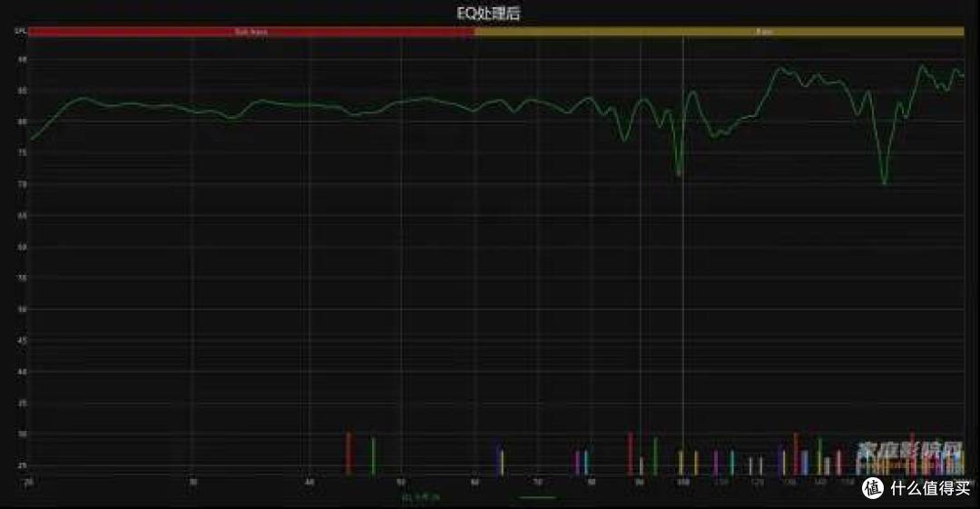Click the 100 label on the frequency axis
The height and width of the screenshot is (509, 980).
pyautogui.click(x=683, y=482)
